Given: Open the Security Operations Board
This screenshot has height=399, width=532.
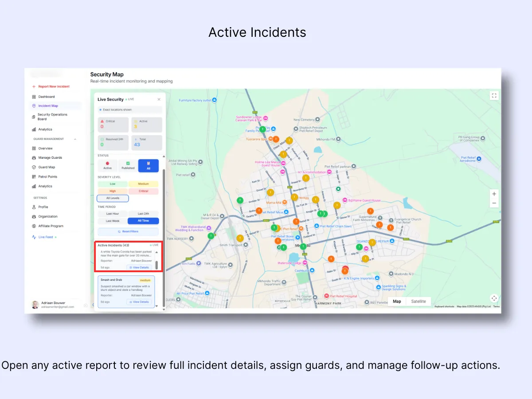Looking at the screenshot, I should [53, 117].
